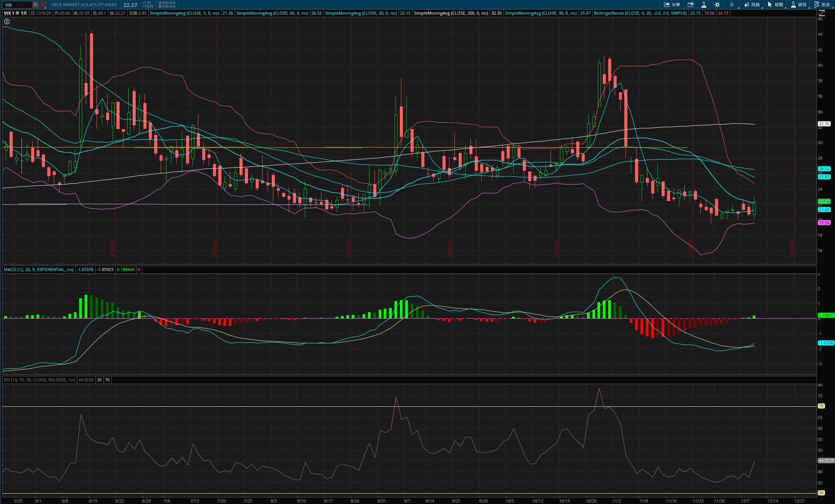Viewport: 835px width, 504px height.
Task: Click the RSI 70 overbought level label
Action: pyautogui.click(x=821, y=406)
